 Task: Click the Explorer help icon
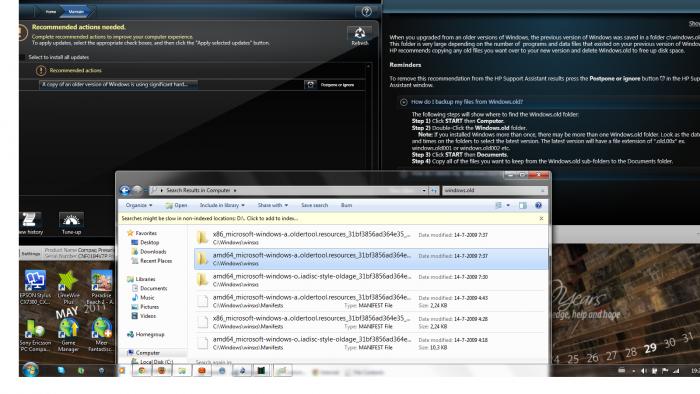[x=538, y=205]
